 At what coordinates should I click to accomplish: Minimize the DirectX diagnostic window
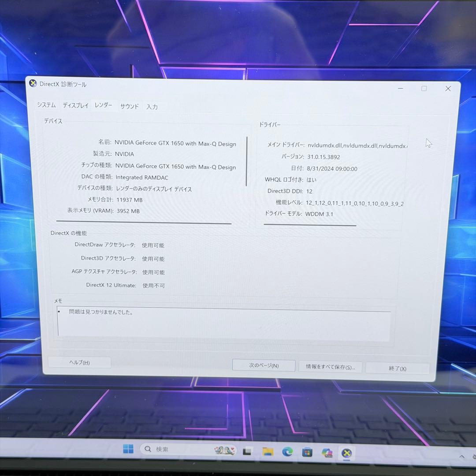[400, 88]
